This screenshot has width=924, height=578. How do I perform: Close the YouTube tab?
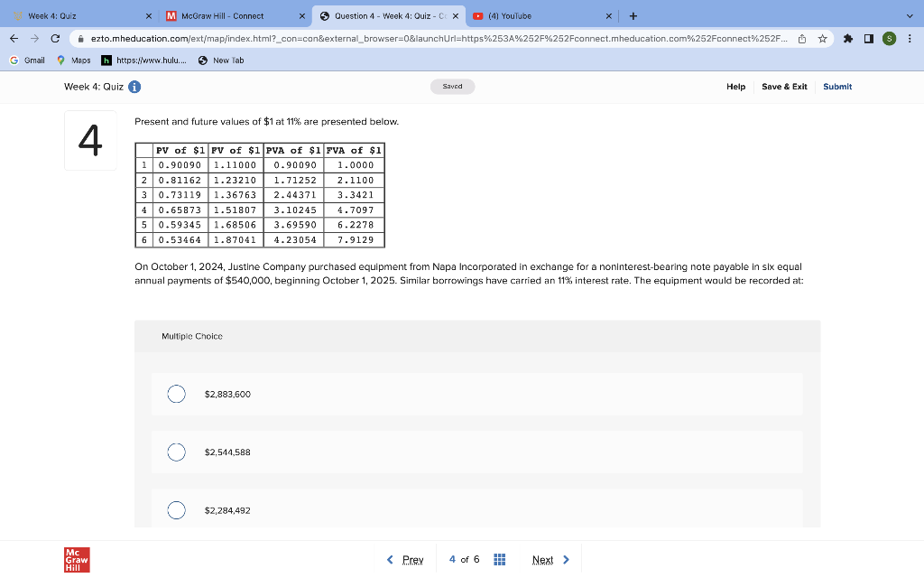[609, 16]
